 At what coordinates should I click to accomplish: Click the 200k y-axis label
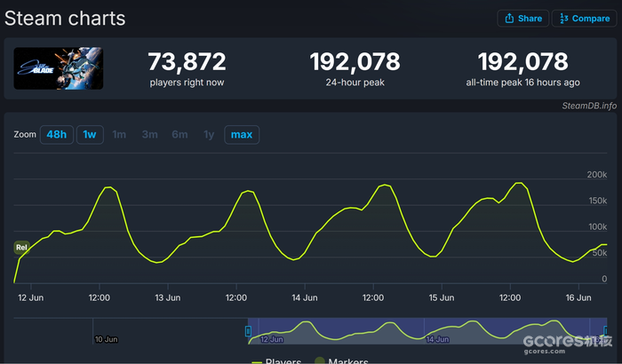pyautogui.click(x=597, y=175)
